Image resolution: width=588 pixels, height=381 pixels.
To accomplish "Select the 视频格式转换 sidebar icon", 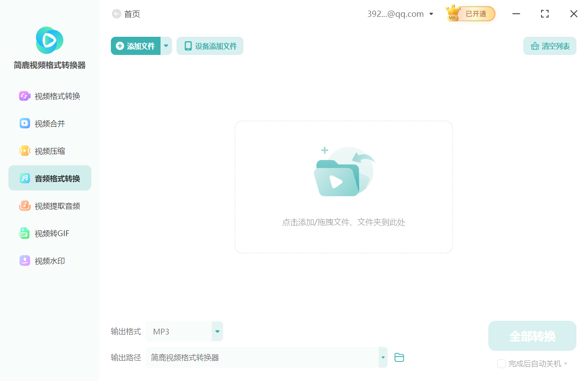I will (25, 96).
